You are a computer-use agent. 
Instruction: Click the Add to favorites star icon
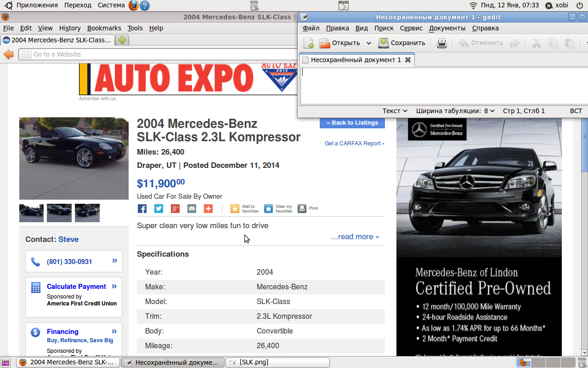(235, 209)
